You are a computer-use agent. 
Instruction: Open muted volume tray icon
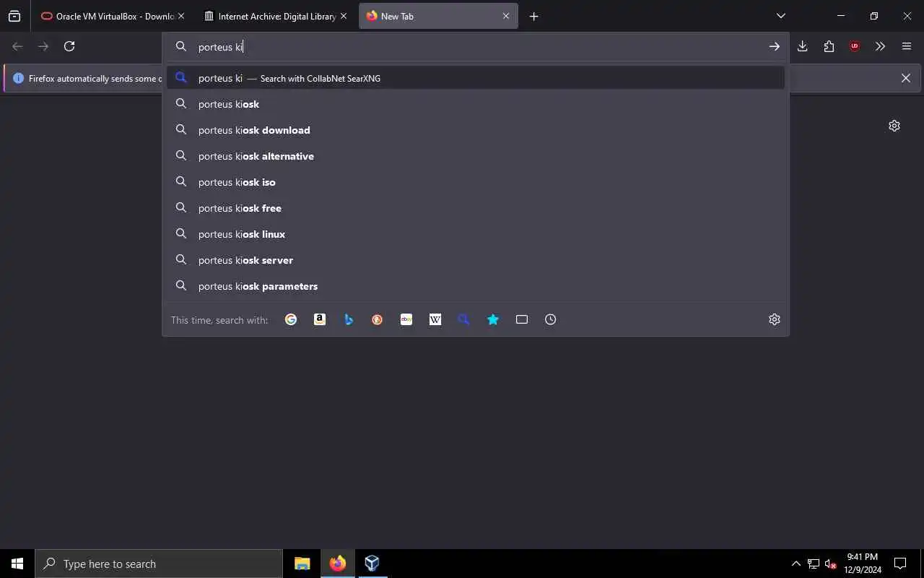coord(830,564)
